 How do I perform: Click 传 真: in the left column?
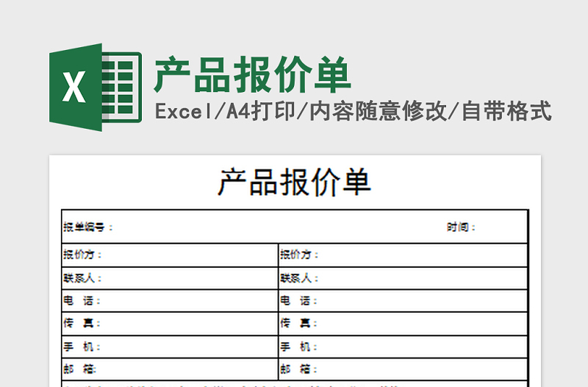[x=82, y=323]
